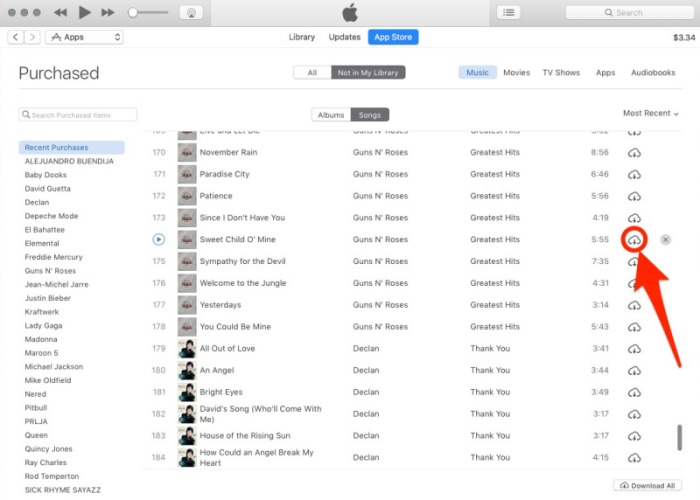
Task: Show All purchased items
Action: coord(312,72)
